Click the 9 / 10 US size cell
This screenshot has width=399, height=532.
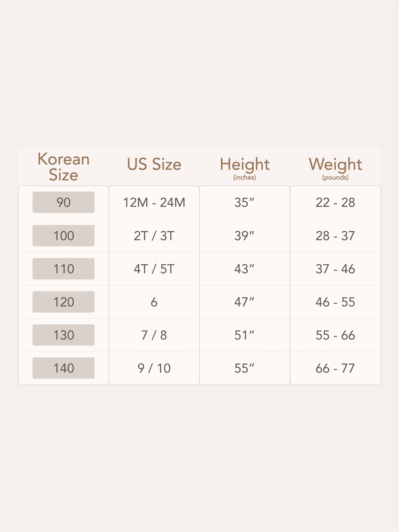(154, 368)
